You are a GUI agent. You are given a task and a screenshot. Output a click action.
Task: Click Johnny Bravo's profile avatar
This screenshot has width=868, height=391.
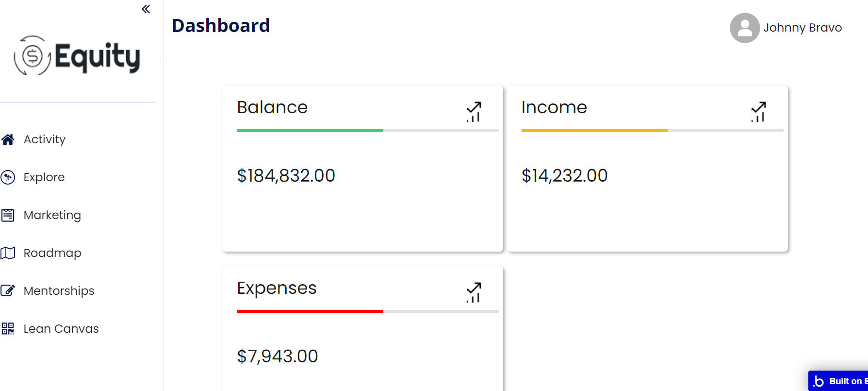744,28
